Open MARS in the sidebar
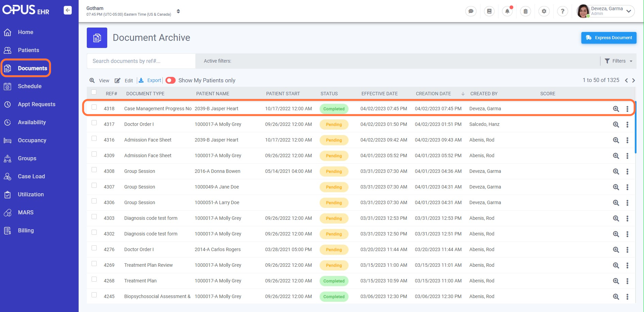The height and width of the screenshot is (312, 644). coord(26,212)
